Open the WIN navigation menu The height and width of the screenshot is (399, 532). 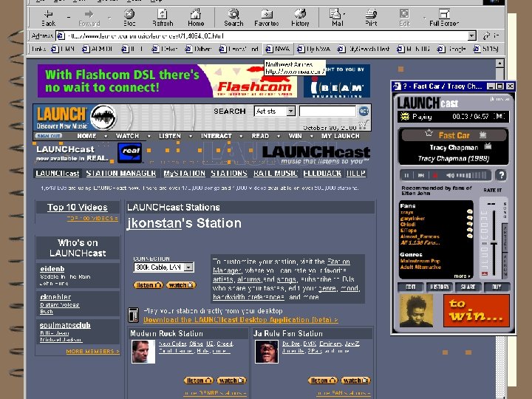(295, 136)
